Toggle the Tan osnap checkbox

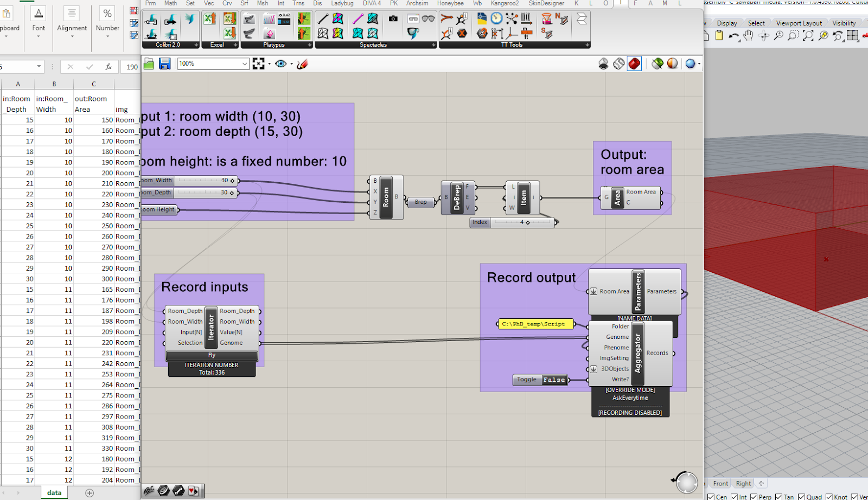778,497
